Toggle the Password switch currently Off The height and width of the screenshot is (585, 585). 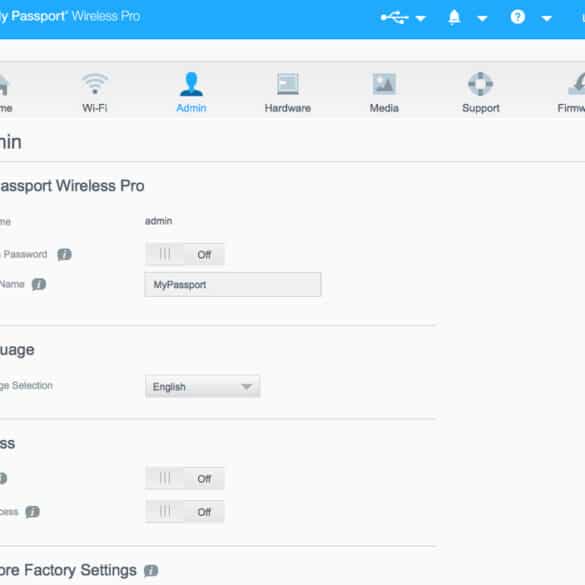[x=185, y=254]
